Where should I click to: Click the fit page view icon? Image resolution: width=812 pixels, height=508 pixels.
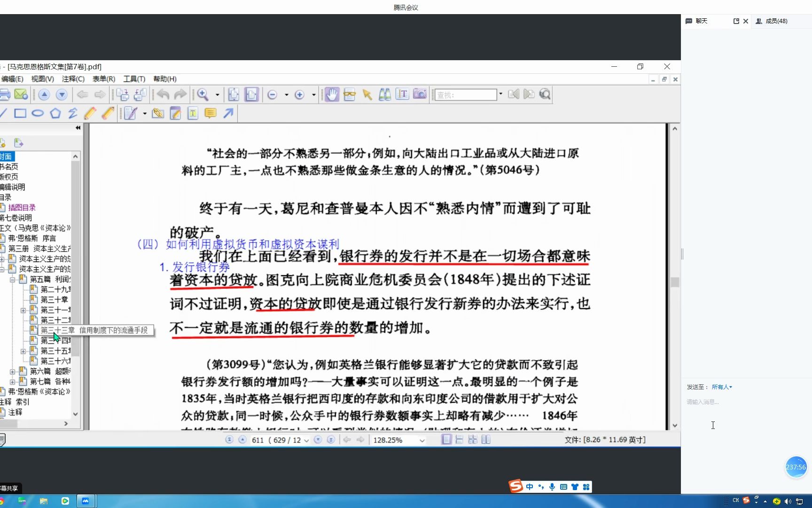234,95
